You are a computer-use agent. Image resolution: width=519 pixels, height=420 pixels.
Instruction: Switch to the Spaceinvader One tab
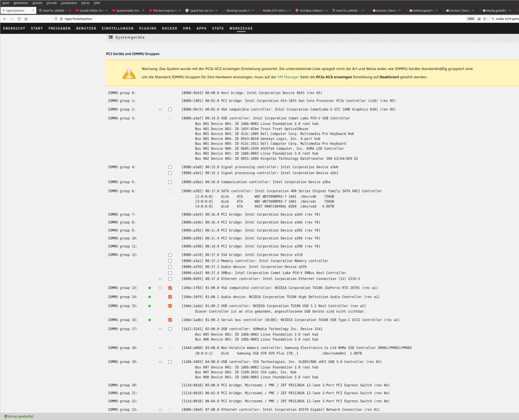coord(127,10)
